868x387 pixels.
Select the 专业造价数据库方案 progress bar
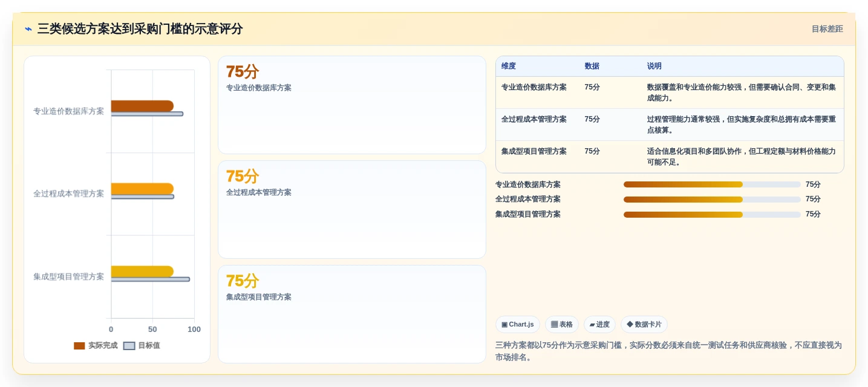coord(712,184)
